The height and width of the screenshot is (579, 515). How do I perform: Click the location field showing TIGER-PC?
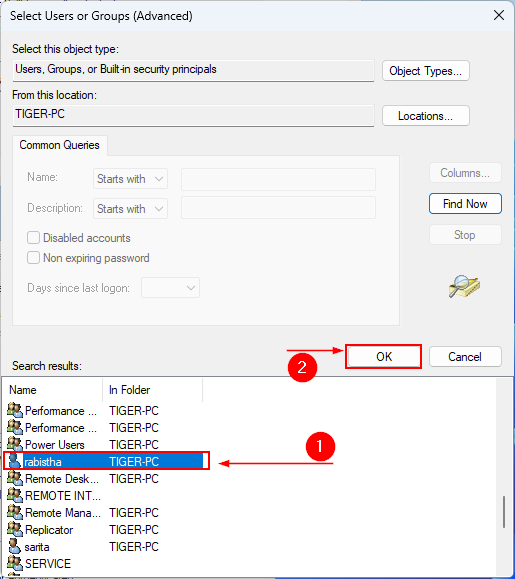tap(193, 115)
